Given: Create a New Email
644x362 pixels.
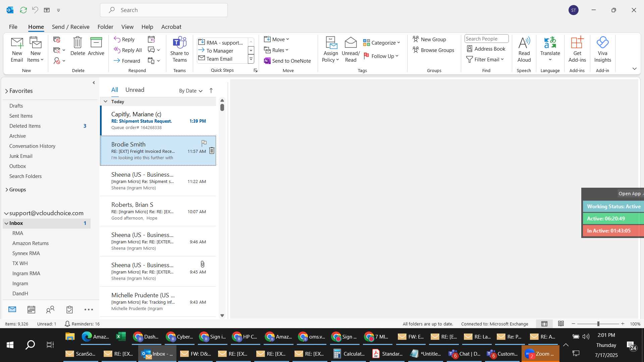Looking at the screenshot, I should [17, 50].
